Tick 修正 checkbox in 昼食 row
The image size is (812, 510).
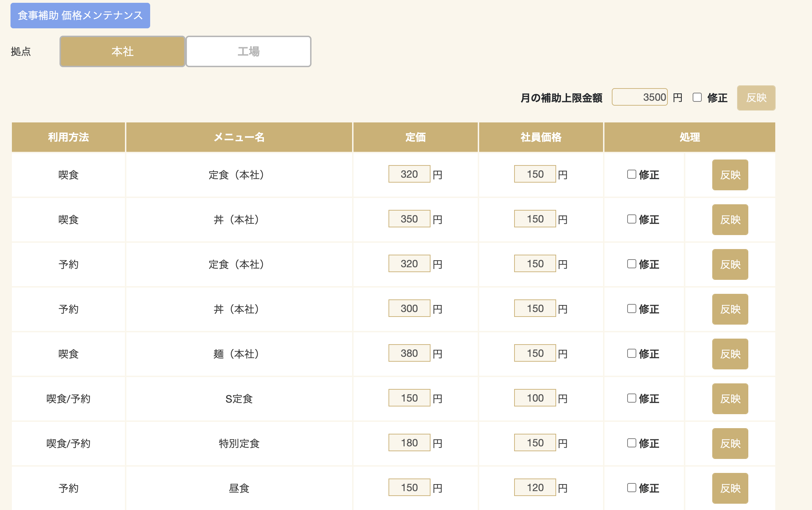[631, 488]
